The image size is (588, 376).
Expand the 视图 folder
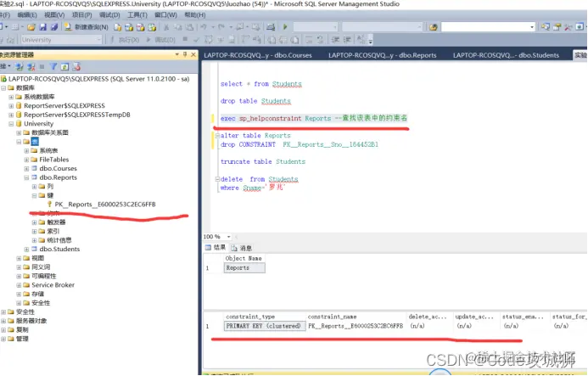[x=19, y=258]
